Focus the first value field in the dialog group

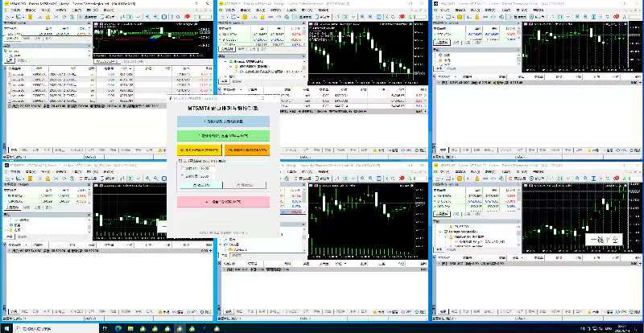[208, 168]
